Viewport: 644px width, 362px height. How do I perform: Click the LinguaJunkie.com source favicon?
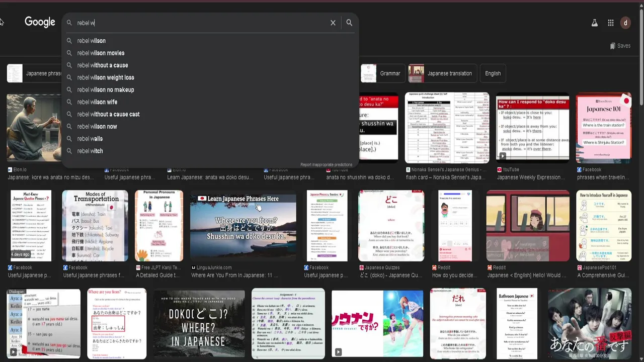(194, 268)
